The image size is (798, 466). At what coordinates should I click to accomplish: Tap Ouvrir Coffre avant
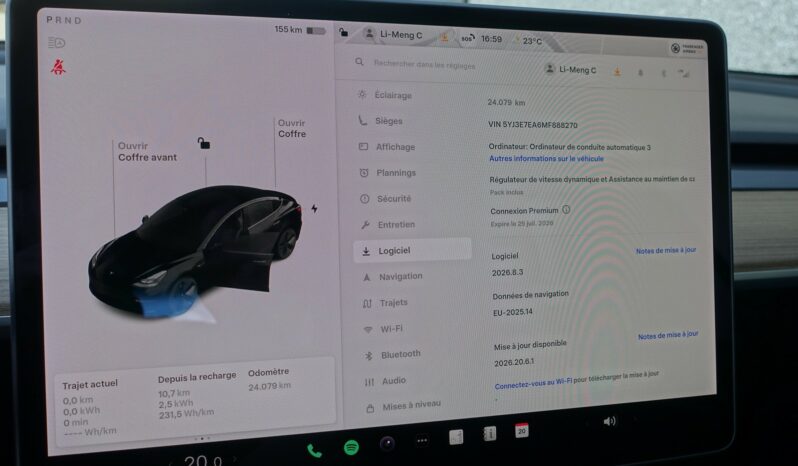coord(147,152)
